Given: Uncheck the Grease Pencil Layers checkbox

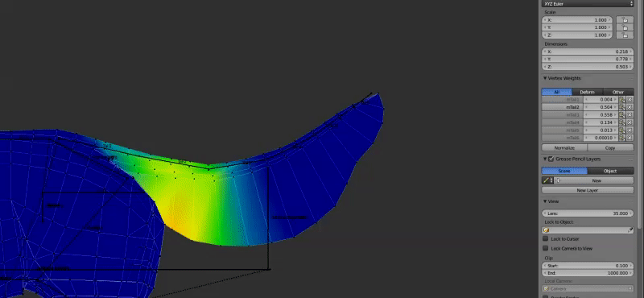Looking at the screenshot, I should [551, 159].
